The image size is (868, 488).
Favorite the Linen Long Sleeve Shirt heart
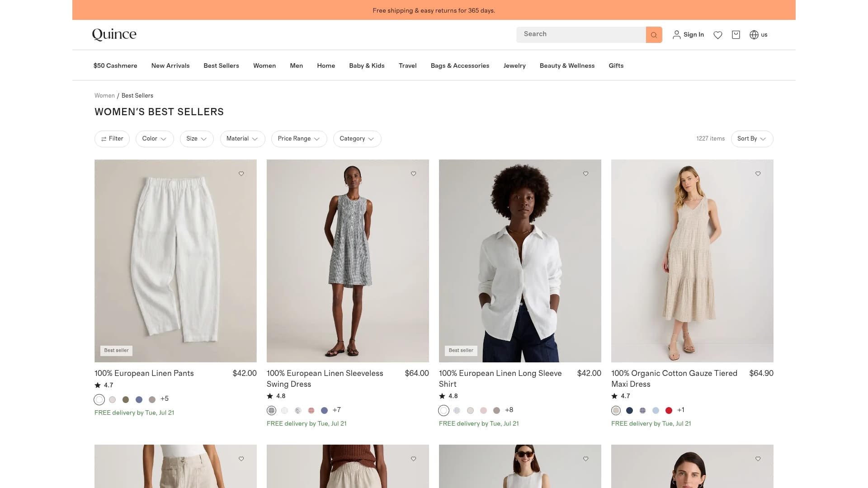[x=586, y=174]
